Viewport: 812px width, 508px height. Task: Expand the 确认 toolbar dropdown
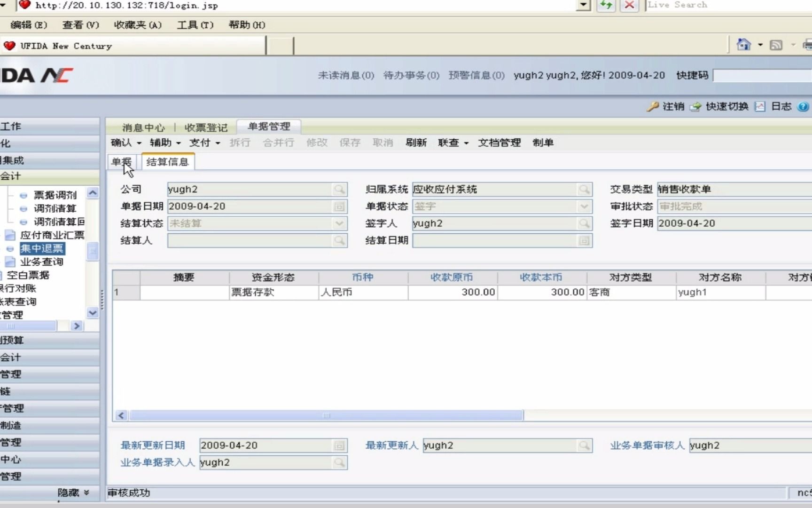click(x=139, y=143)
